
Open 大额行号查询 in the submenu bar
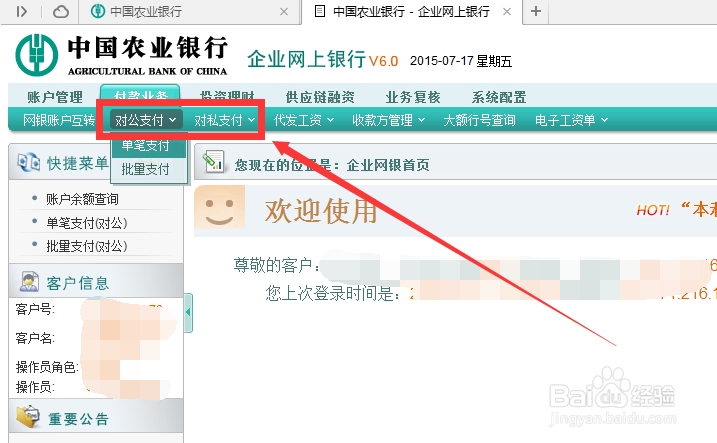(x=479, y=120)
